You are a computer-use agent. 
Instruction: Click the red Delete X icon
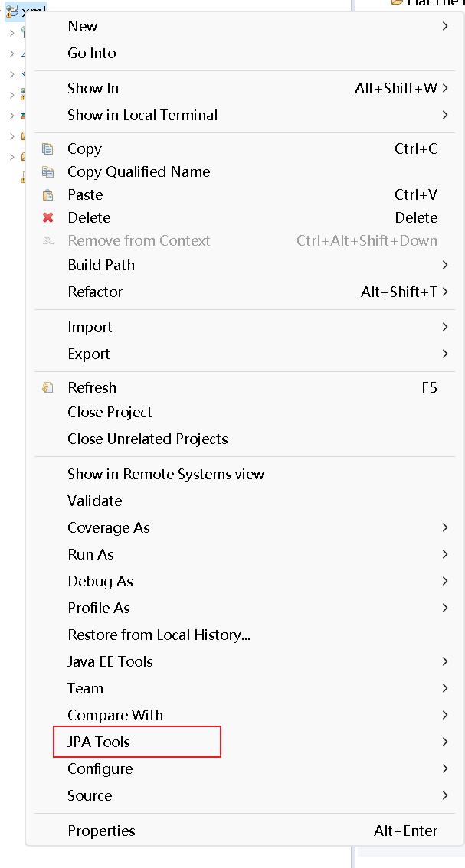(x=47, y=218)
